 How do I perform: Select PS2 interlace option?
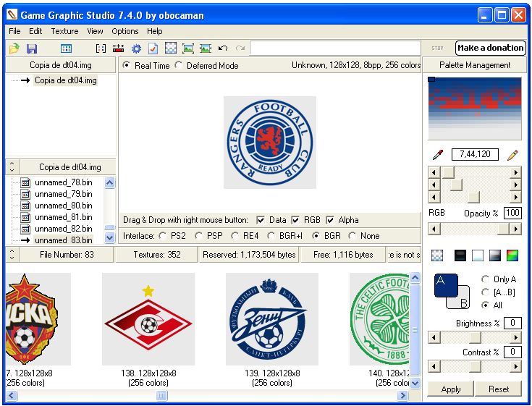(163, 236)
